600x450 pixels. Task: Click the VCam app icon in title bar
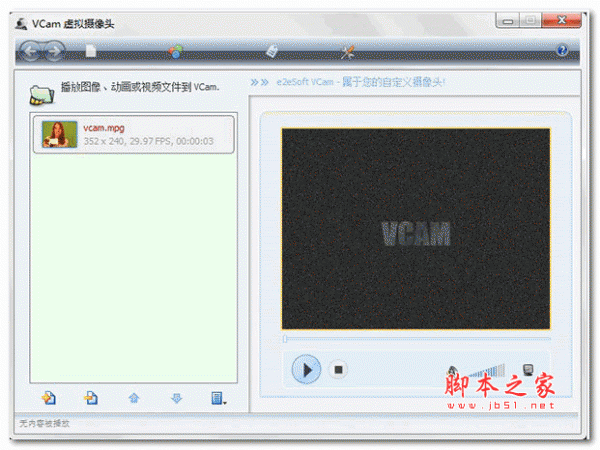[21, 24]
